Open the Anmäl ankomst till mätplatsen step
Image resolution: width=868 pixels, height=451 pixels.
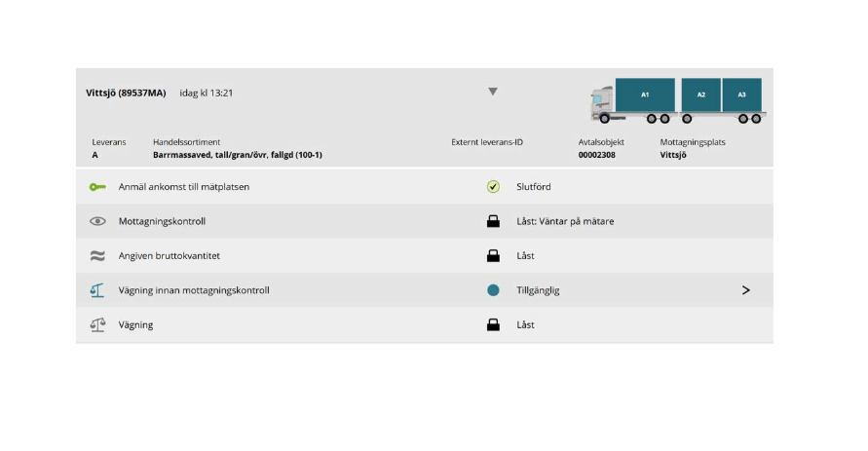425,187
